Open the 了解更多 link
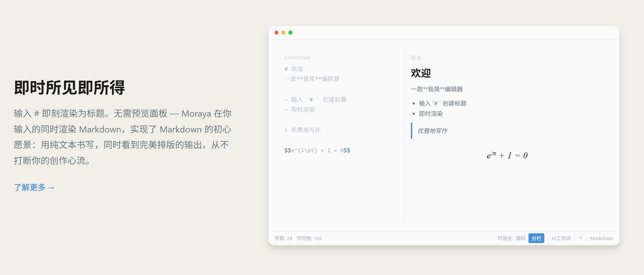 pos(34,187)
